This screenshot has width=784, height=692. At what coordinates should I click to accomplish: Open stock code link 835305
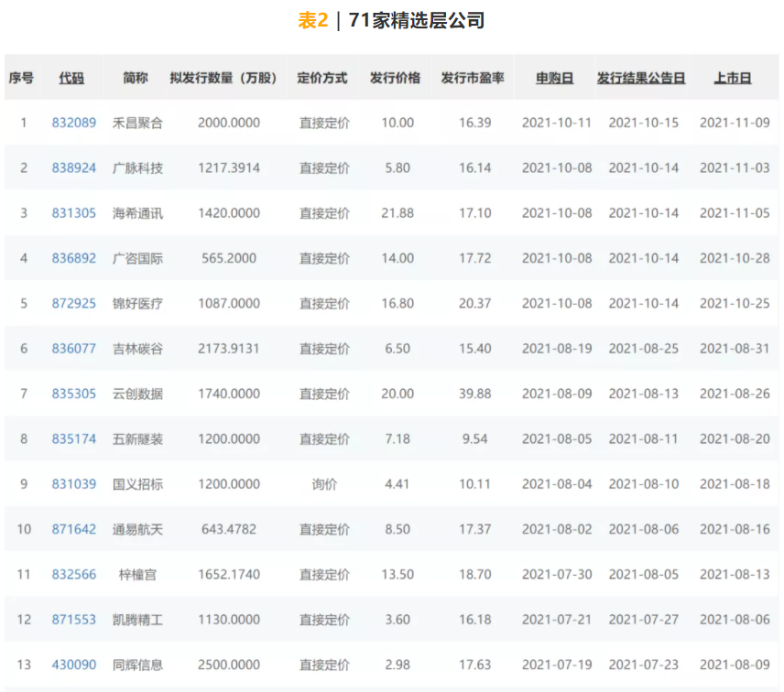(x=74, y=394)
